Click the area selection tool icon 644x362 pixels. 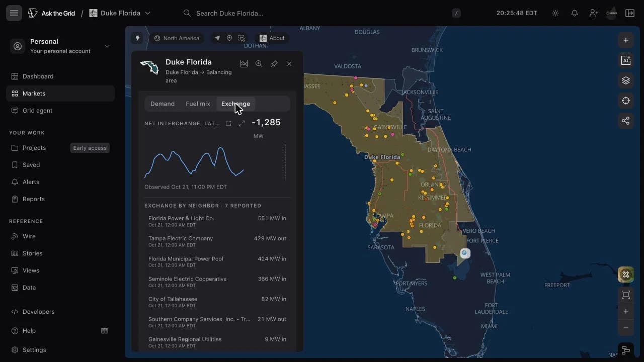pos(242,38)
